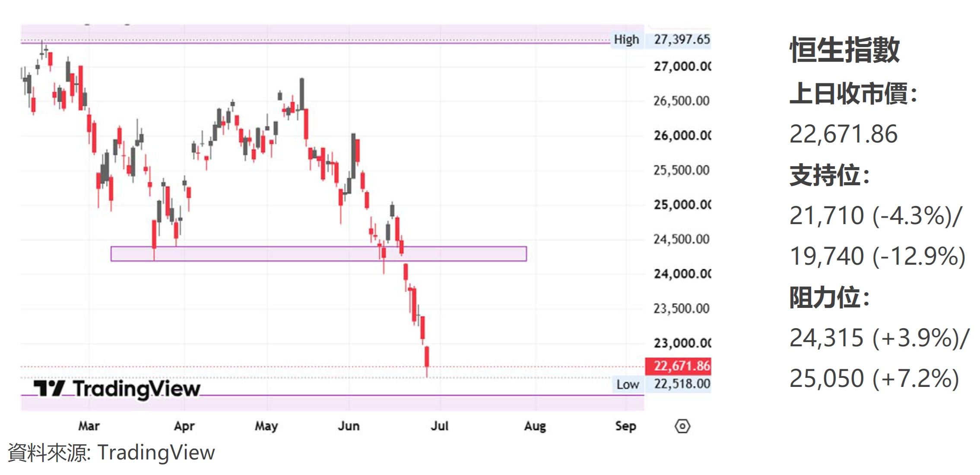
Task: Click the Mar label on time axis
Action: (89, 426)
